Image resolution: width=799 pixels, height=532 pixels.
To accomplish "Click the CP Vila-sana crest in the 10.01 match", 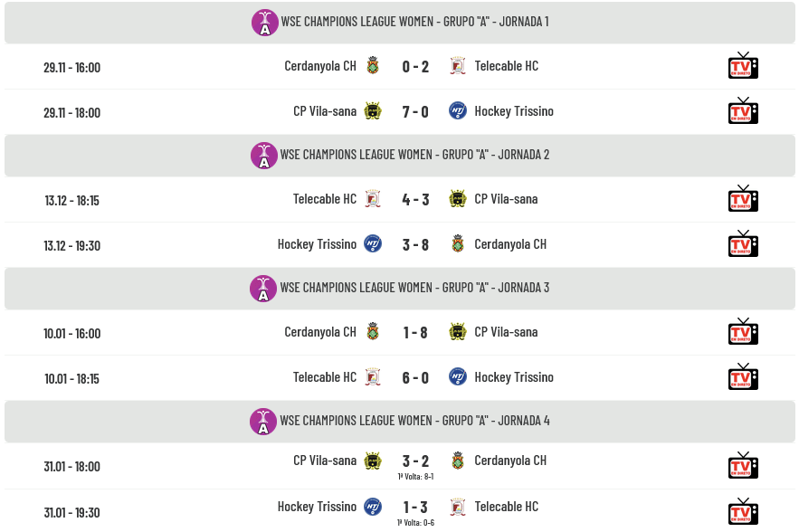I will pyautogui.click(x=458, y=332).
